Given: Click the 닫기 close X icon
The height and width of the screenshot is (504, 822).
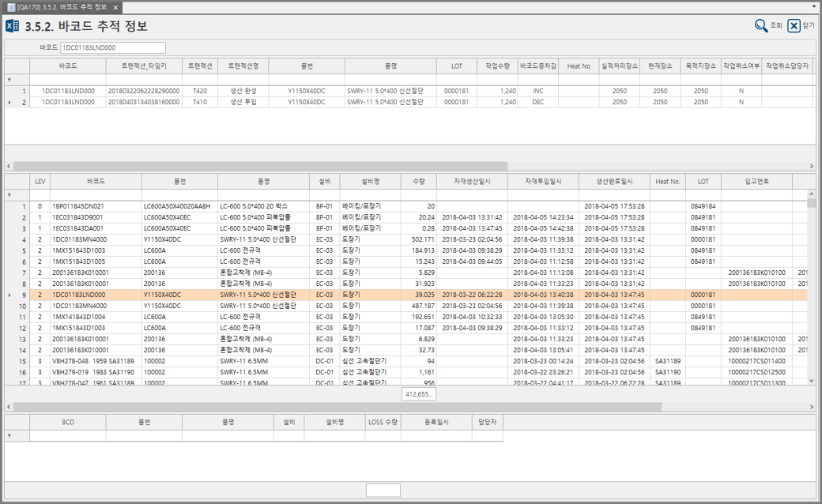Looking at the screenshot, I should click(794, 26).
